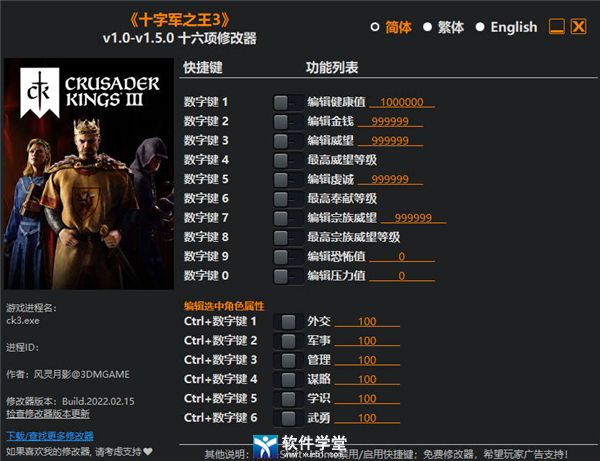This screenshot has width=600, height=461.
Task: Switch language to English
Action: click(480, 27)
